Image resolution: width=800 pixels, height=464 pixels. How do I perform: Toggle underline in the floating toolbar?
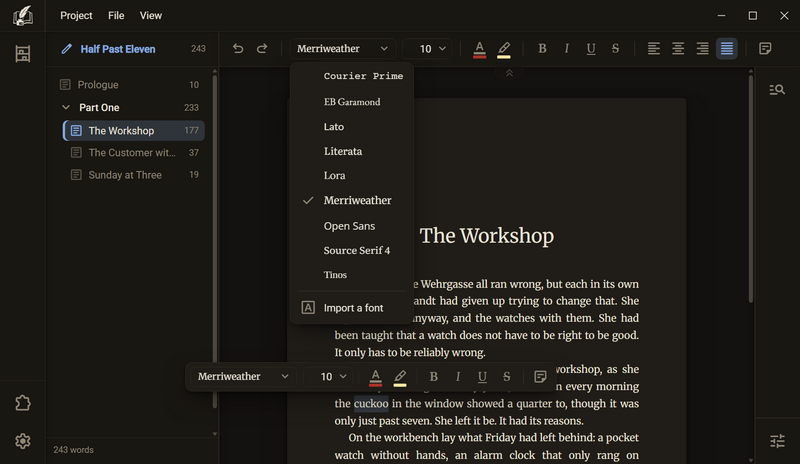click(x=482, y=376)
